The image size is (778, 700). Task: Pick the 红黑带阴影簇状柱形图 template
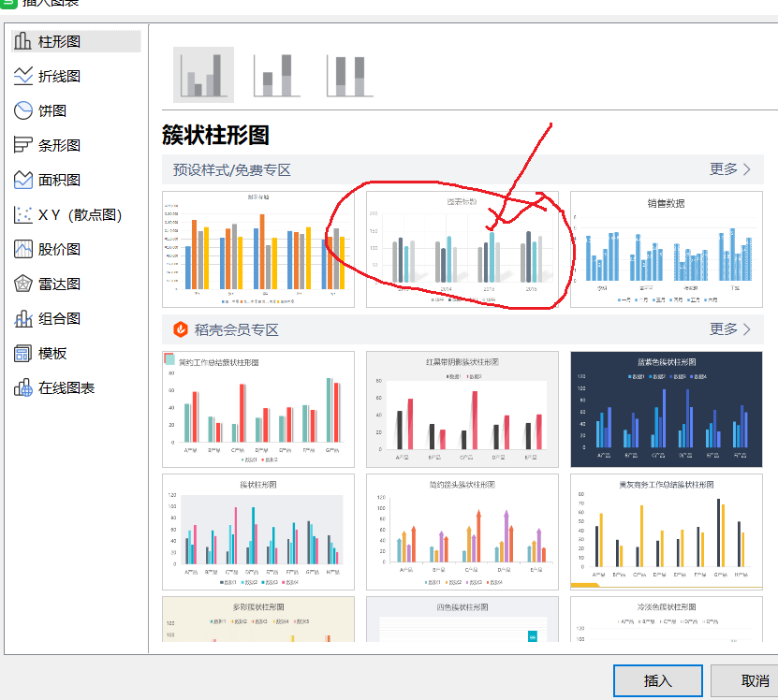point(462,409)
